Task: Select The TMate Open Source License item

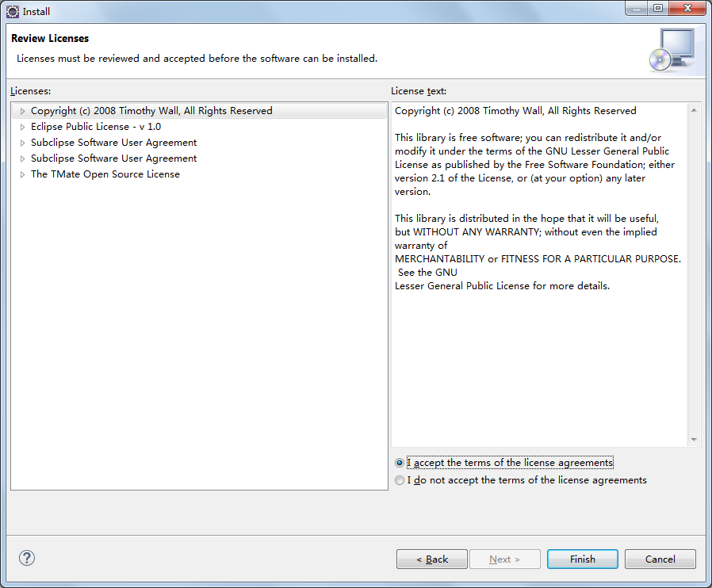Action: tap(105, 174)
